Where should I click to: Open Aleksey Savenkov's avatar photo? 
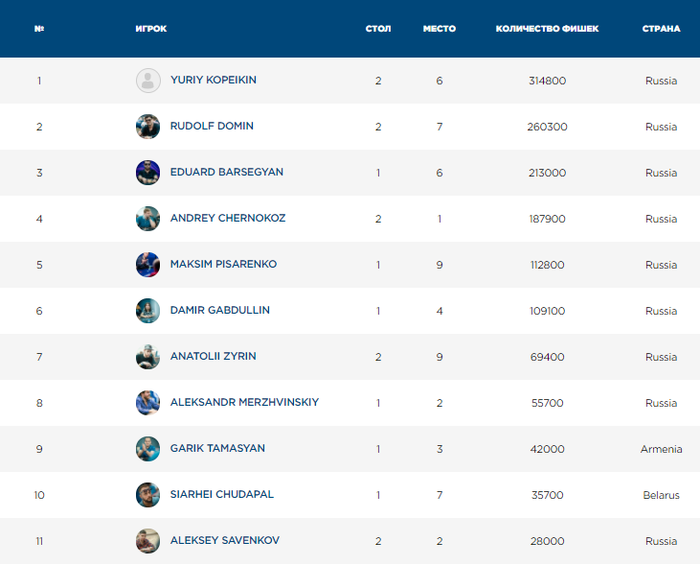point(148,540)
